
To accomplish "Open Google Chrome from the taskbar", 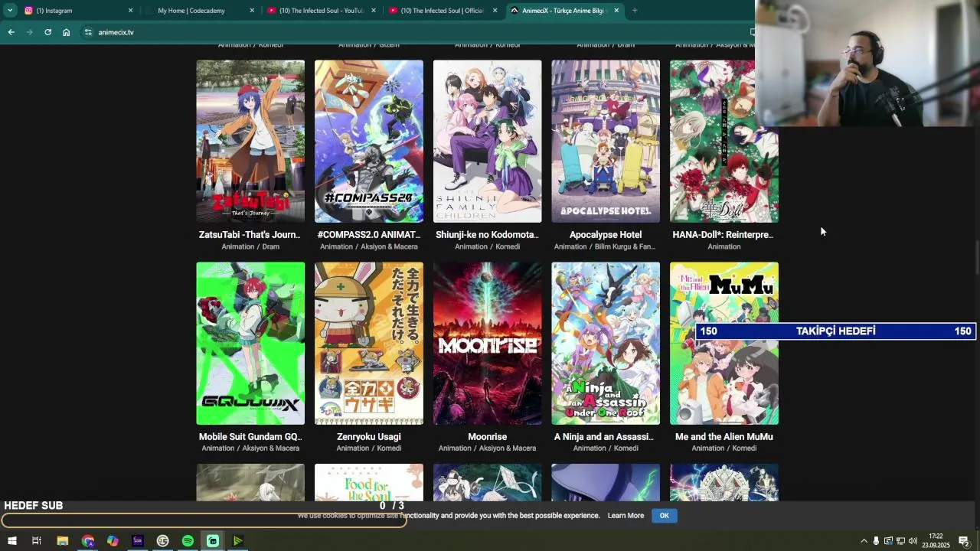I will click(x=88, y=541).
